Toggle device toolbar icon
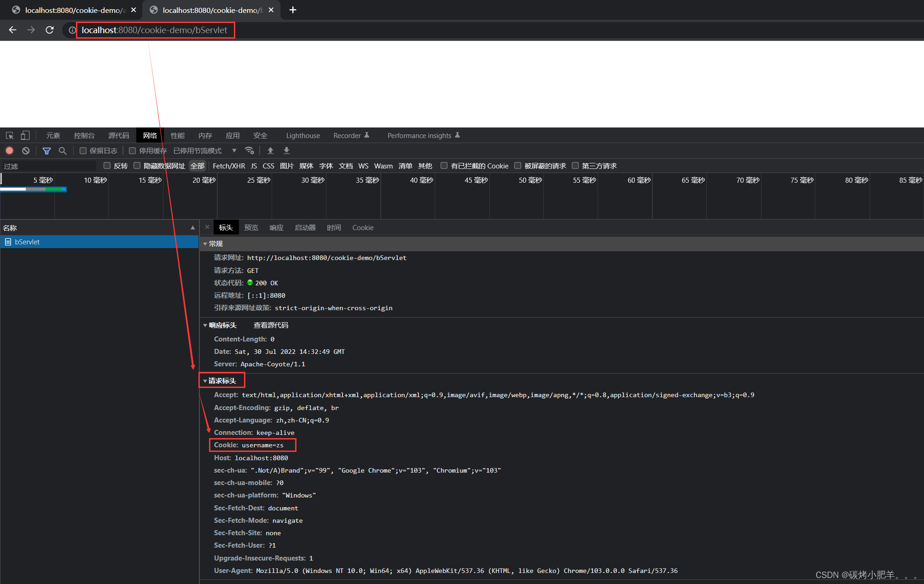The image size is (924, 584). [x=25, y=135]
